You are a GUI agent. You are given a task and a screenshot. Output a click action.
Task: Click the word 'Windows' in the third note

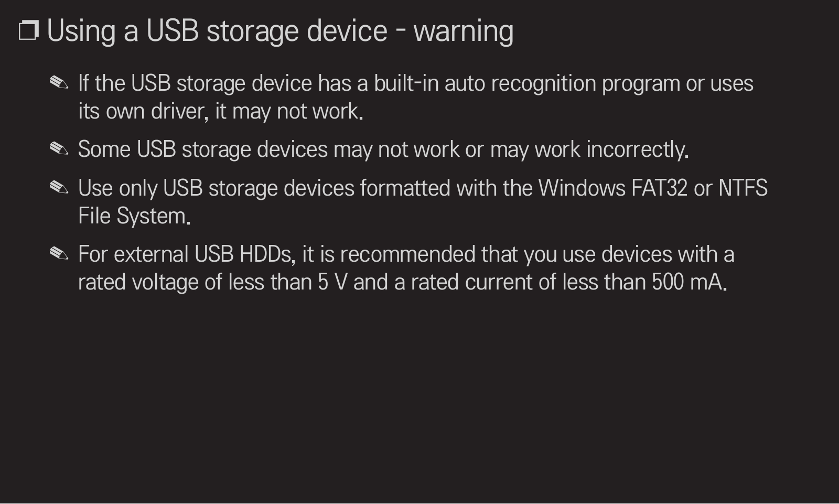coord(582,188)
